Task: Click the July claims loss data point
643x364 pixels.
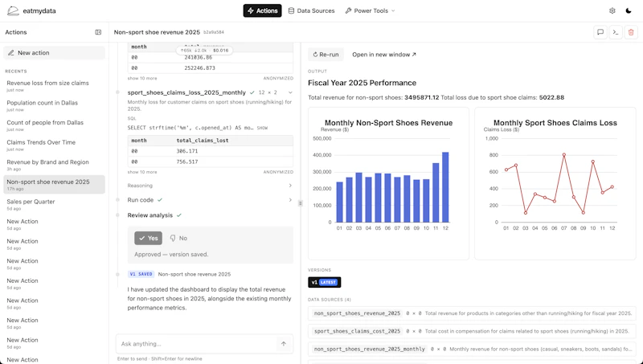Action: pyautogui.click(x=564, y=155)
